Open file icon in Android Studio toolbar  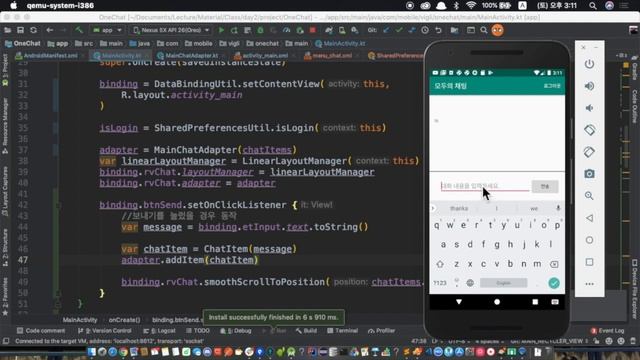tap(7, 30)
